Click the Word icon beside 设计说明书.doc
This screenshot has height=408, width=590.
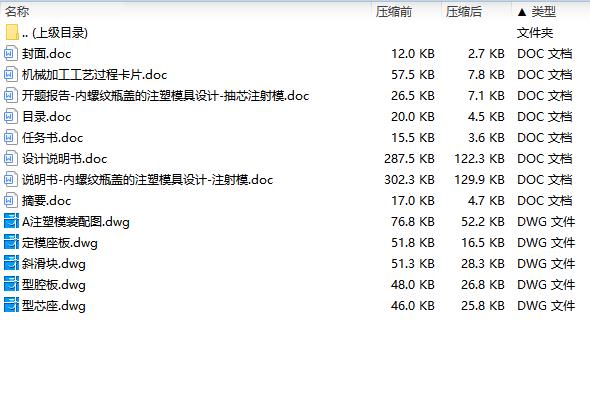[11, 159]
